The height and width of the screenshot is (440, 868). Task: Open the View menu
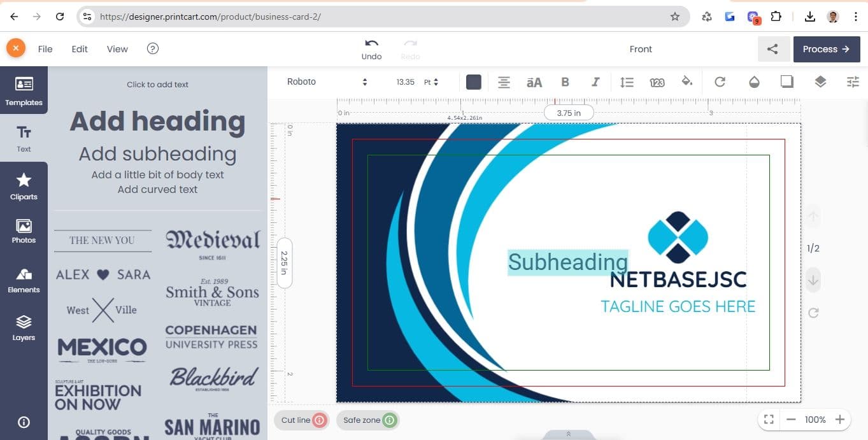117,49
